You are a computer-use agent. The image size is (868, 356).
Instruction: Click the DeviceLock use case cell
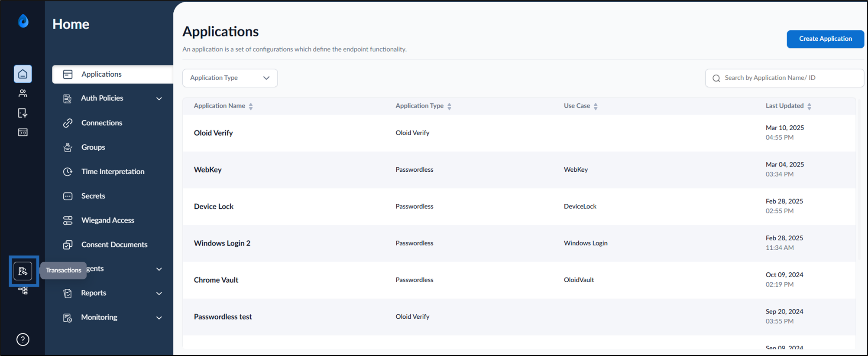coord(580,206)
